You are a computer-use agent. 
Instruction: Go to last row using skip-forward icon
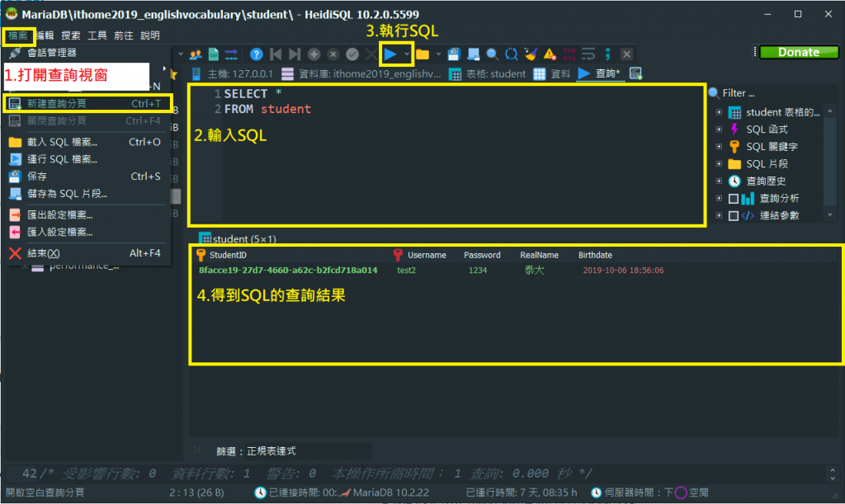coord(295,54)
